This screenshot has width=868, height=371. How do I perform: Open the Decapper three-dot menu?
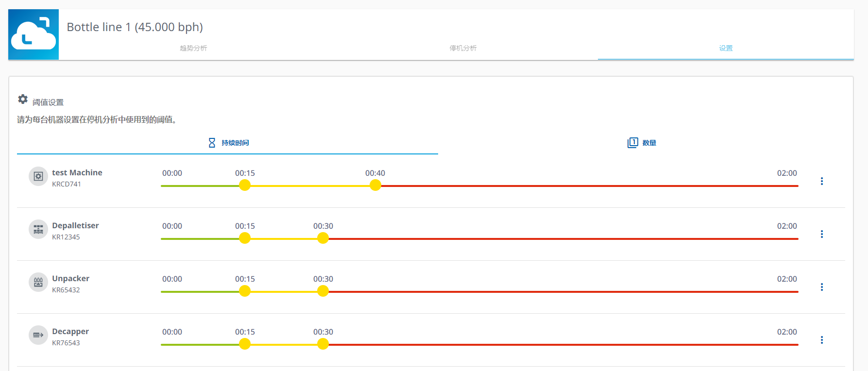821,340
